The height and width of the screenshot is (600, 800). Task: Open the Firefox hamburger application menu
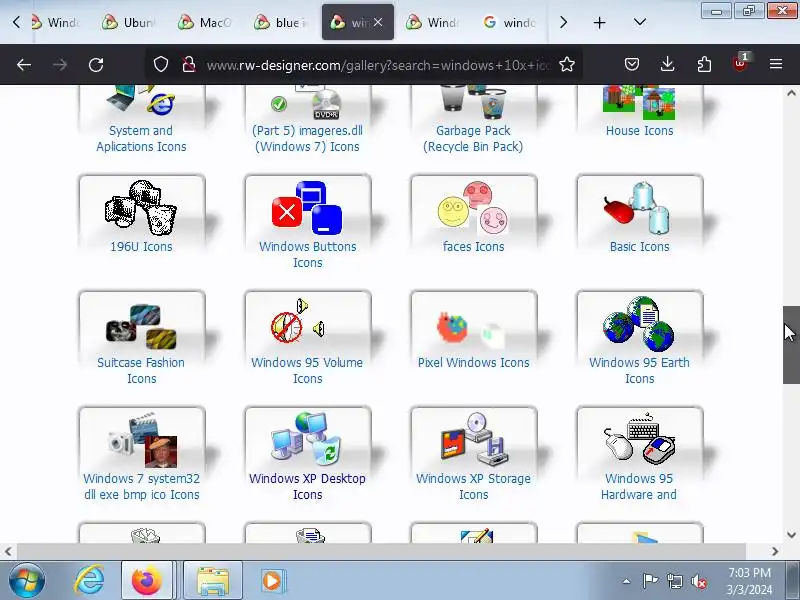coord(776,64)
